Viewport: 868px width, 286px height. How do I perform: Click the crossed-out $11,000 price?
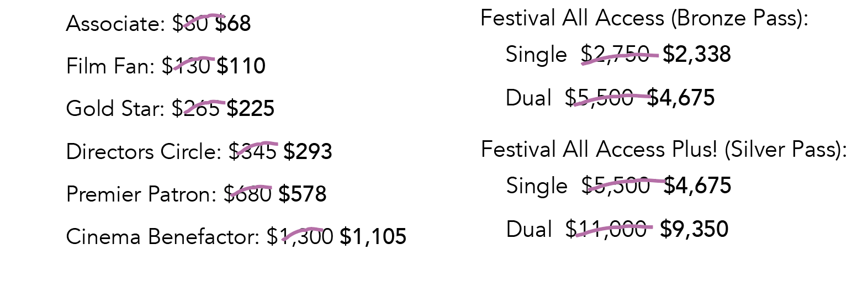[606, 229]
